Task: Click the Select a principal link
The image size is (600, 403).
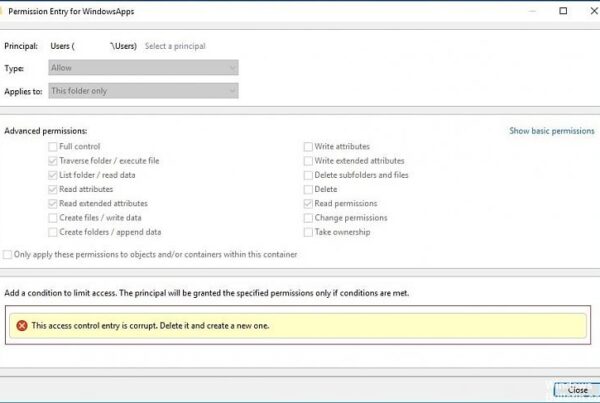Action: click(x=175, y=46)
